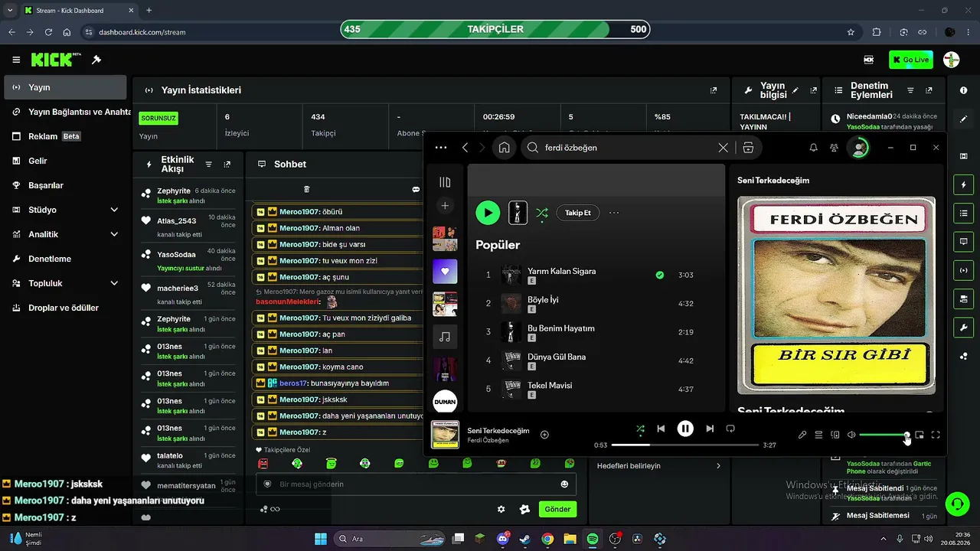Open Liked Songs heart tile in Spotify sidebar
The width and height of the screenshot is (980, 551).
pyautogui.click(x=445, y=272)
